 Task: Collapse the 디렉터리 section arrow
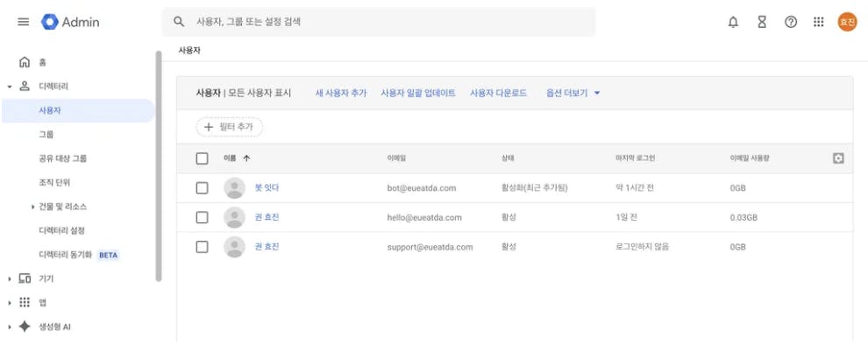pyautogui.click(x=10, y=87)
